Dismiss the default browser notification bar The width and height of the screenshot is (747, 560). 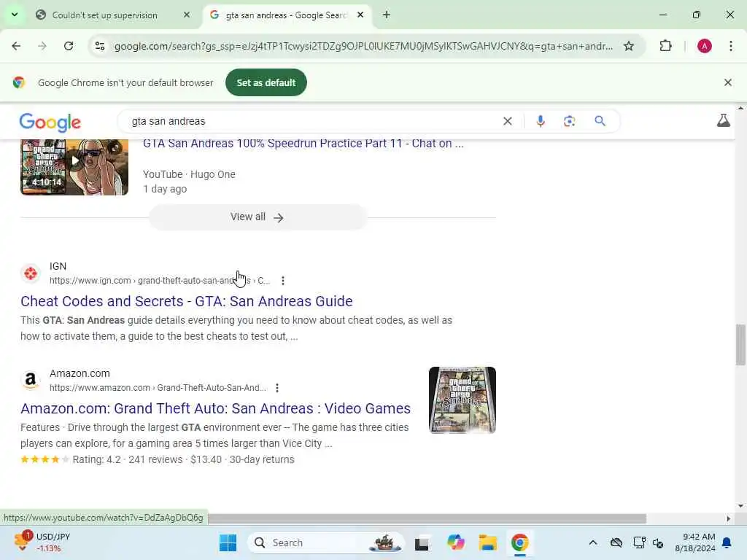pyautogui.click(x=727, y=82)
